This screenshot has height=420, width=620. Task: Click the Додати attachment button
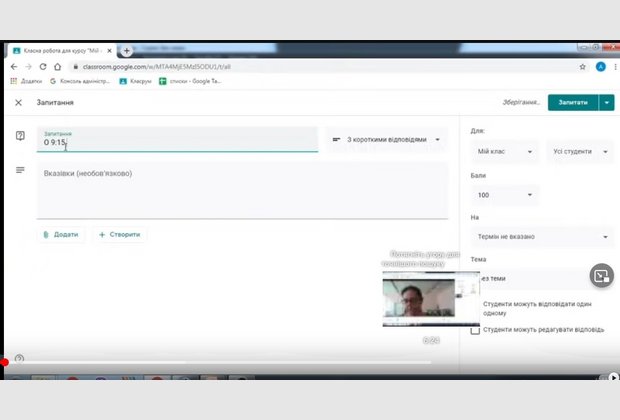click(x=61, y=235)
